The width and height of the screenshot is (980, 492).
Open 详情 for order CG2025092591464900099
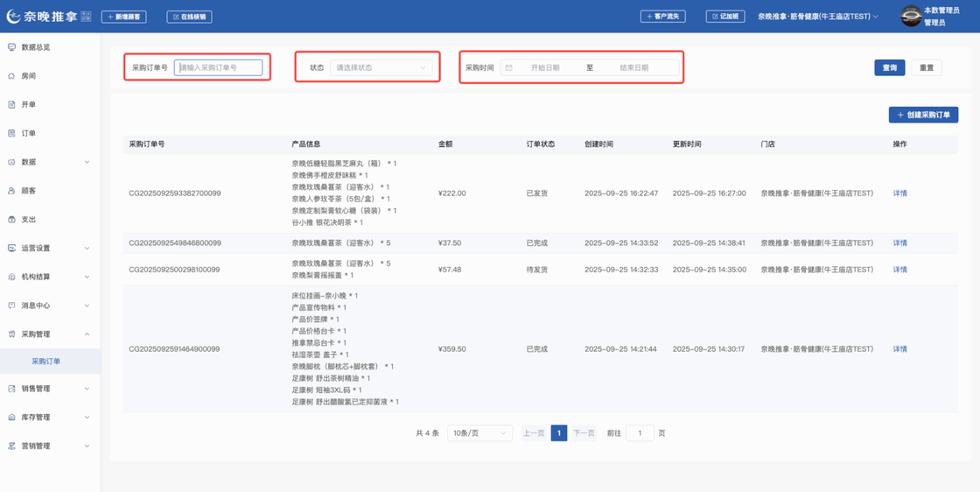click(900, 348)
